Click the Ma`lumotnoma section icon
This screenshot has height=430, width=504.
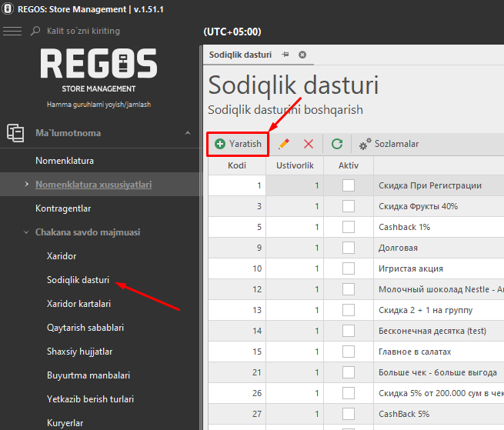pos(15,133)
